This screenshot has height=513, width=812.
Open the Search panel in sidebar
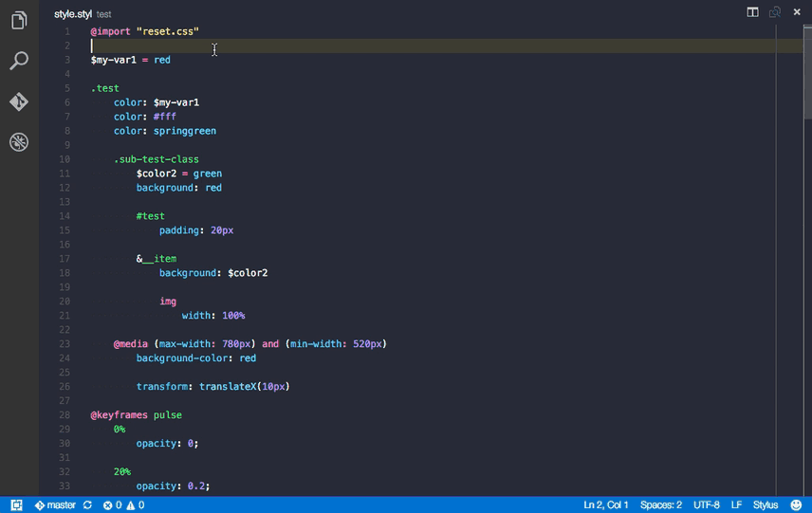[19, 62]
